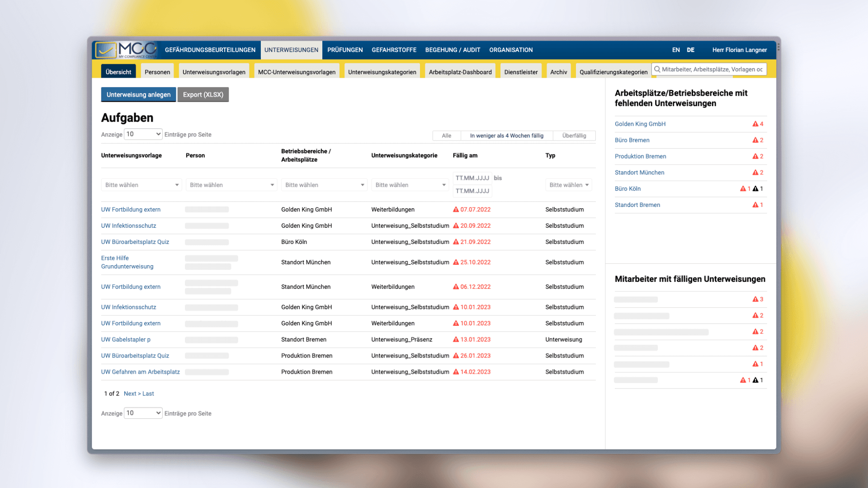Click the black warning icon next to Büro Köln
This screenshot has width=868, height=488.
[x=756, y=188]
